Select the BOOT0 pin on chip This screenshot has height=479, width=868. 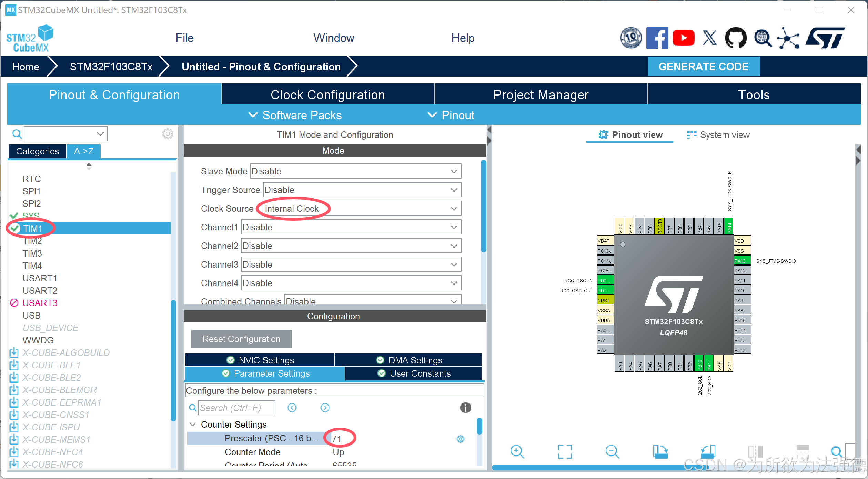[x=659, y=226]
